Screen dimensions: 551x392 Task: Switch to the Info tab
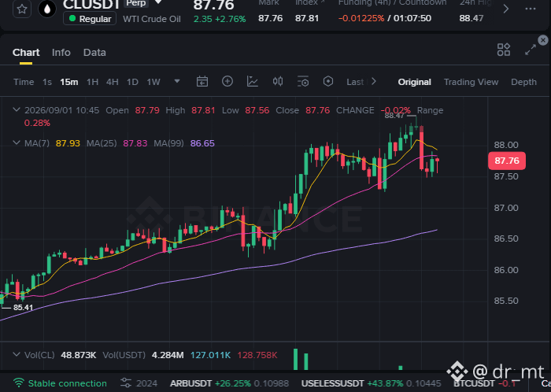pos(61,52)
